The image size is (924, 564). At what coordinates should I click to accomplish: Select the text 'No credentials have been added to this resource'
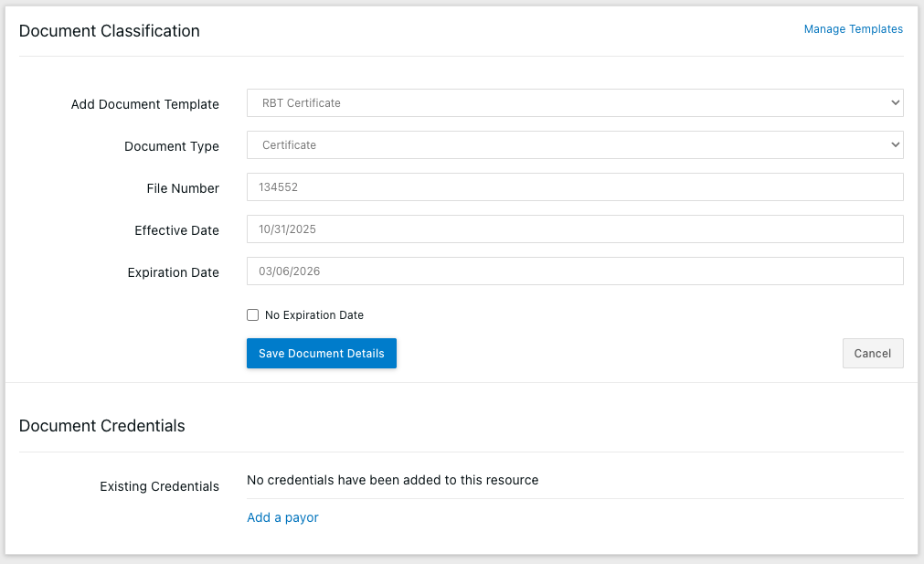392,480
